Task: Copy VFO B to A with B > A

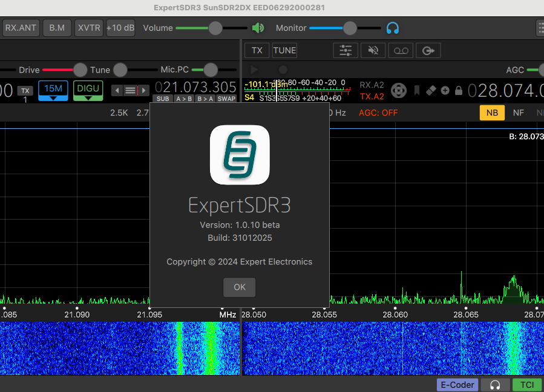Action: pos(205,99)
